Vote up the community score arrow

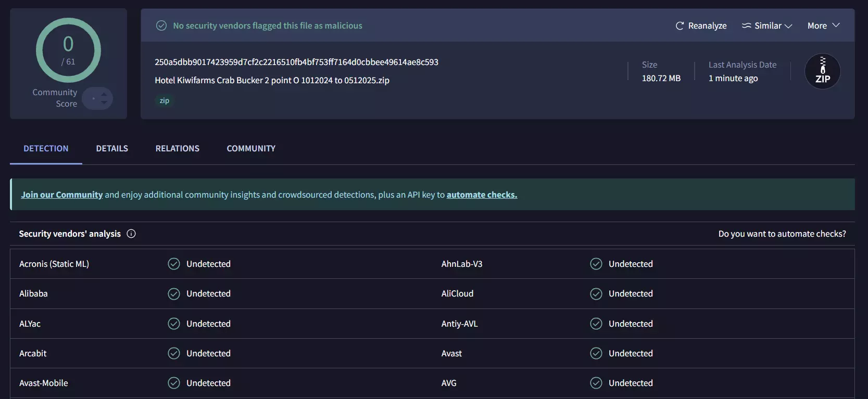[104, 94]
